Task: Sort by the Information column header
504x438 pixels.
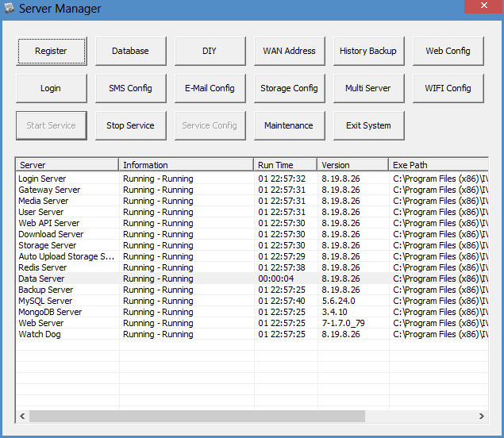Action: click(x=186, y=165)
